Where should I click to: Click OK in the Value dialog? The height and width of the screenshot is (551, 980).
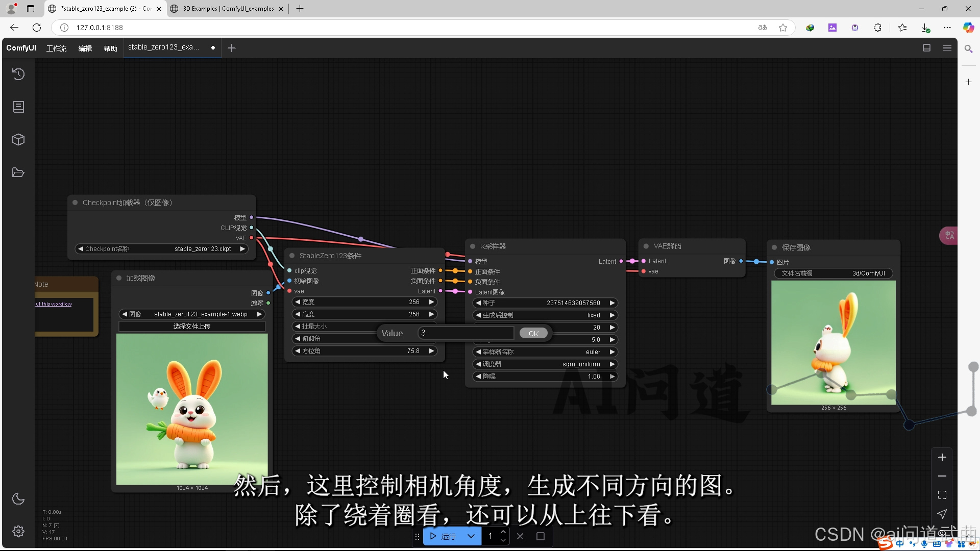pos(533,333)
